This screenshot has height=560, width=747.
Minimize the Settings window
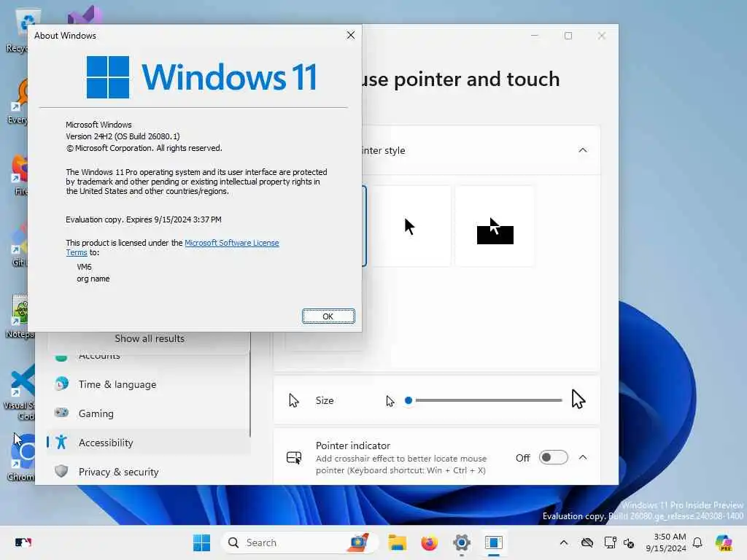[x=535, y=36]
